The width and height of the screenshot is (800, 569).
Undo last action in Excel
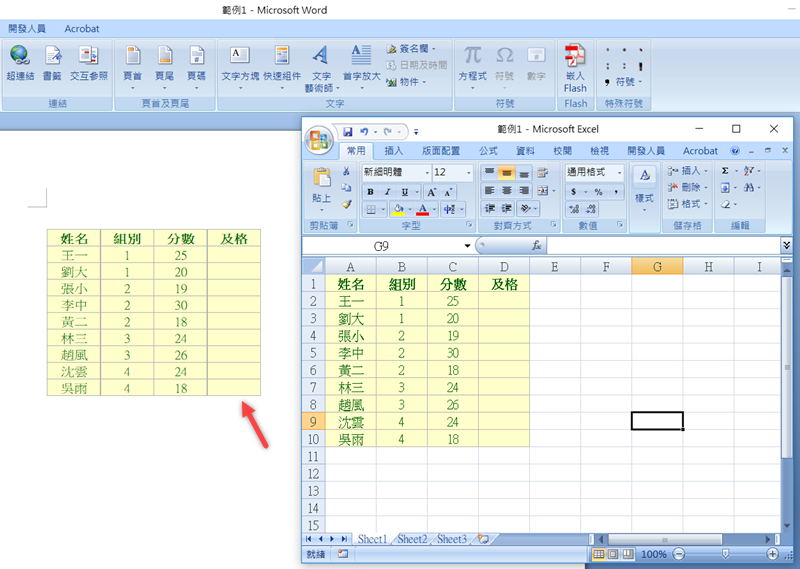point(364,132)
